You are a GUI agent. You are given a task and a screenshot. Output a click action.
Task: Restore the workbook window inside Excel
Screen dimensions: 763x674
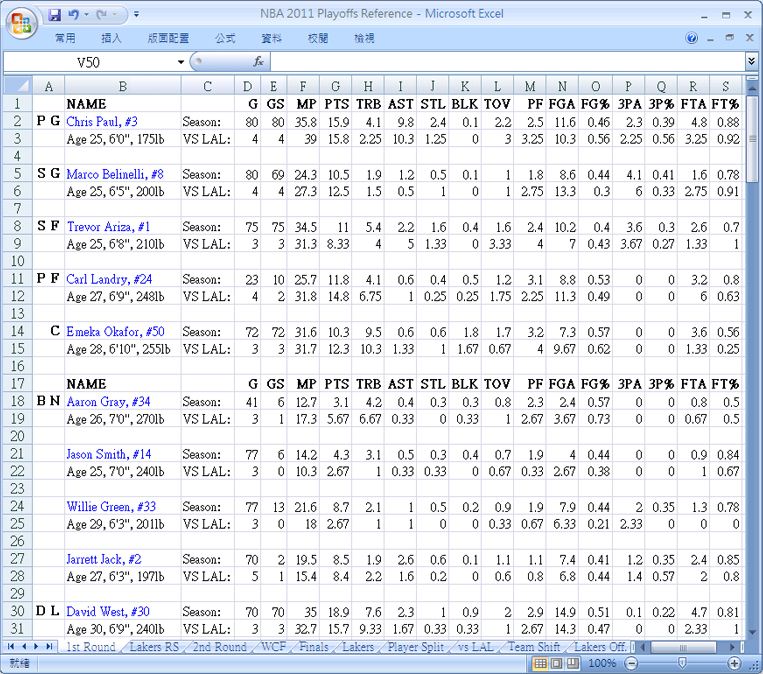(729, 38)
